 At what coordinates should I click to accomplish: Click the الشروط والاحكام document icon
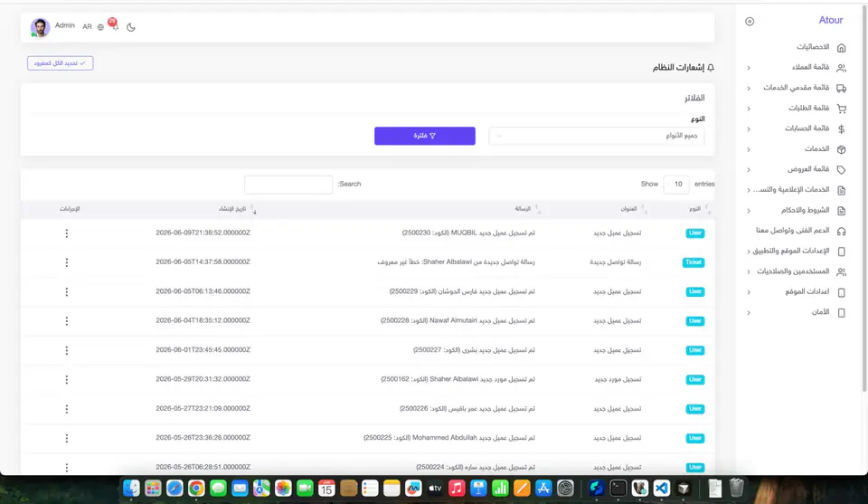[841, 211]
